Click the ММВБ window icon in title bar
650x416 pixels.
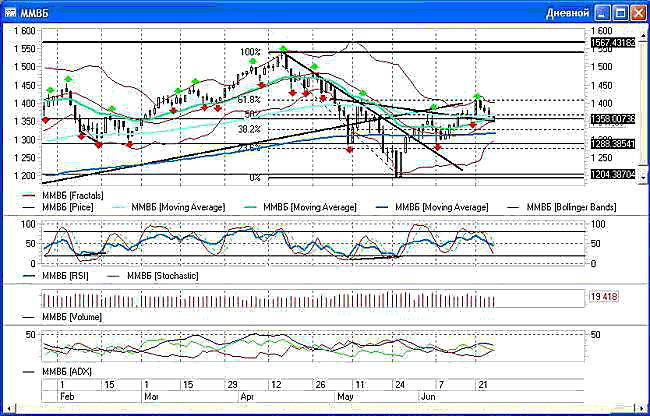coord(10,13)
